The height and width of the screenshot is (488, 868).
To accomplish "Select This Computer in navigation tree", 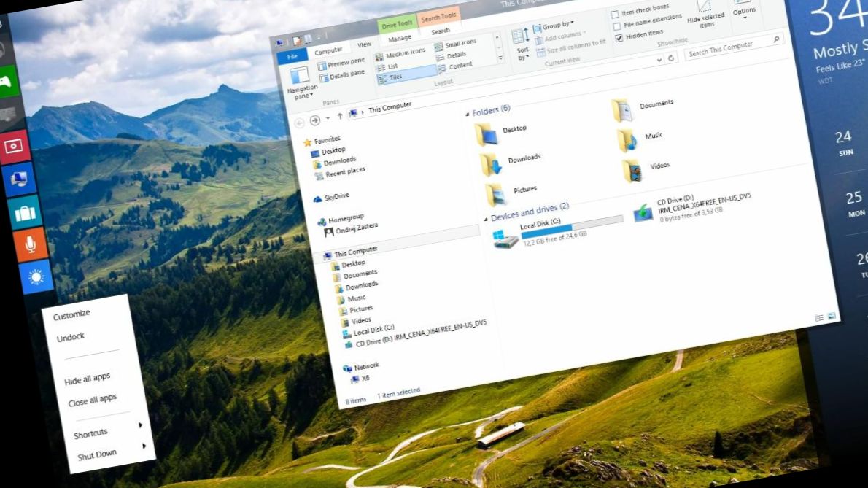I will [x=350, y=253].
